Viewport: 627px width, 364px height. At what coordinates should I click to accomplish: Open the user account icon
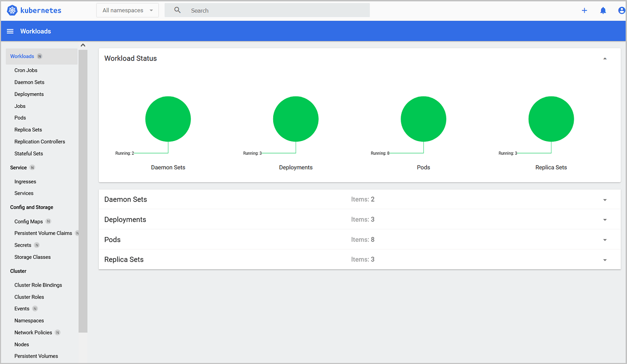(x=621, y=10)
